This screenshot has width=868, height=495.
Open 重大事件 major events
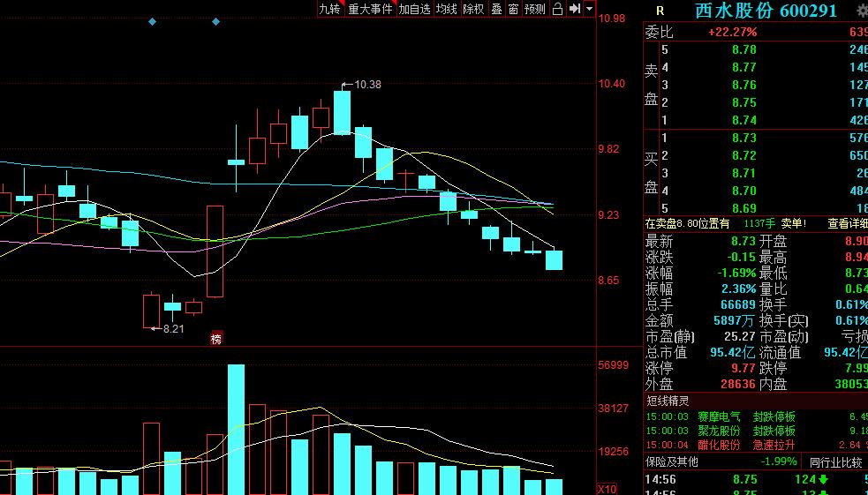pyautogui.click(x=370, y=9)
